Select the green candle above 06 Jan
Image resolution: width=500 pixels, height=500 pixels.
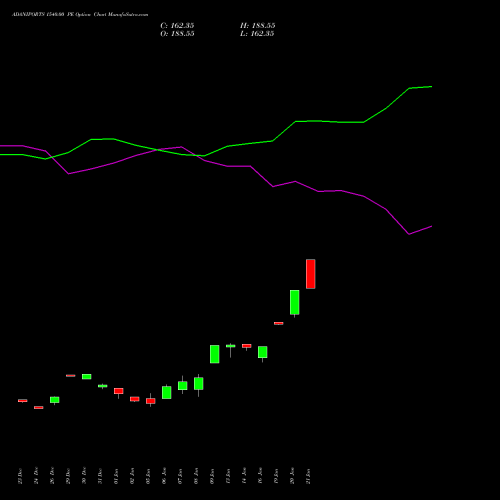pyautogui.click(x=167, y=392)
